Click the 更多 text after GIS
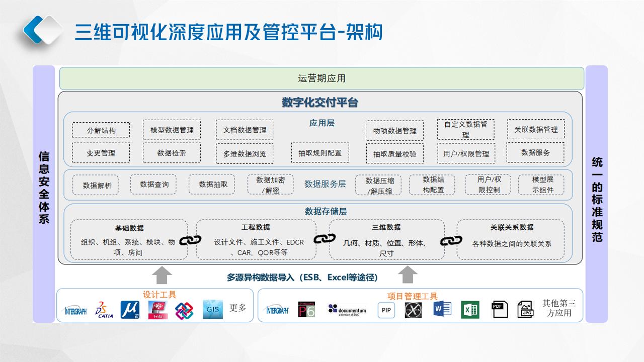 click(x=238, y=307)
